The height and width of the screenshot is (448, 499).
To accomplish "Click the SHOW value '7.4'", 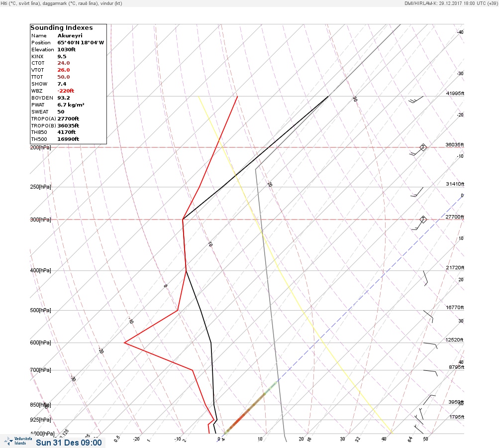I will click(x=62, y=84).
